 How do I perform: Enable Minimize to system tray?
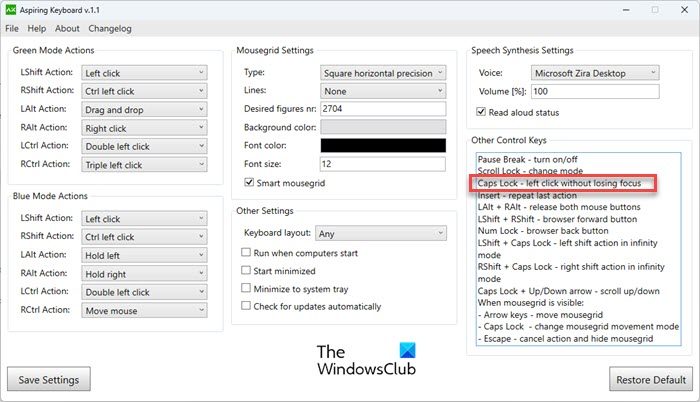[246, 288]
